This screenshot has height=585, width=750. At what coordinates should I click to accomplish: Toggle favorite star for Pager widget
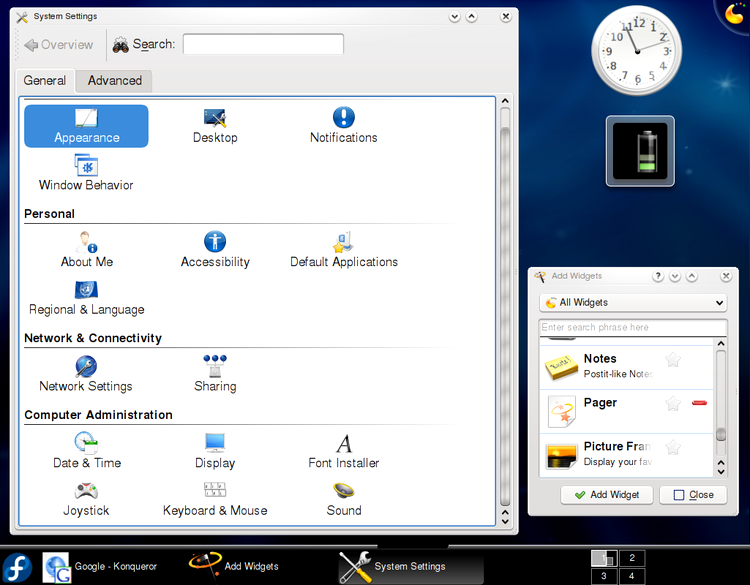(x=673, y=403)
